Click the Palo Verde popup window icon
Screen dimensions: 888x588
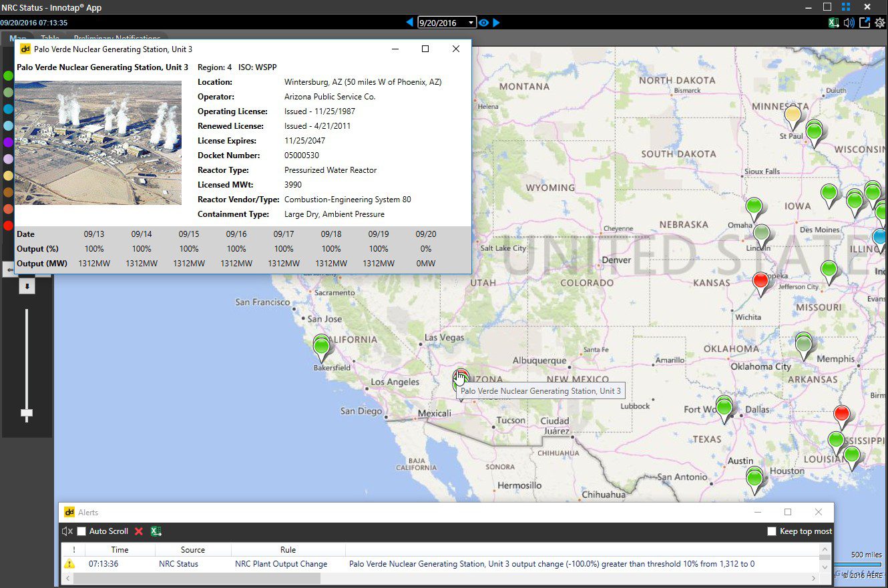(x=25, y=49)
